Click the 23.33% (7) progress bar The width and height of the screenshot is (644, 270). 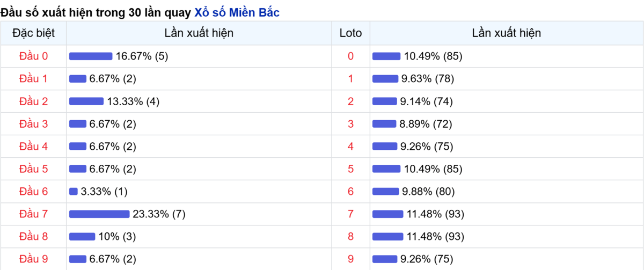[99, 214]
